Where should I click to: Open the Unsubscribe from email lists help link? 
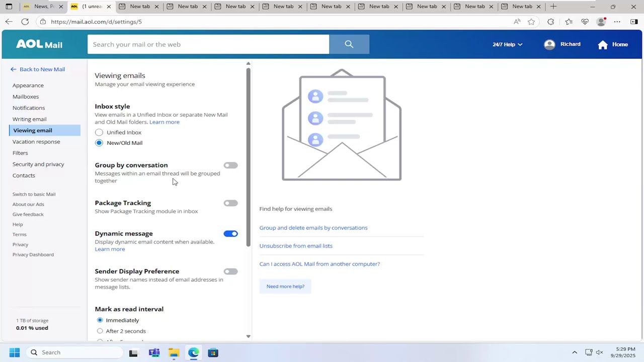(x=296, y=246)
